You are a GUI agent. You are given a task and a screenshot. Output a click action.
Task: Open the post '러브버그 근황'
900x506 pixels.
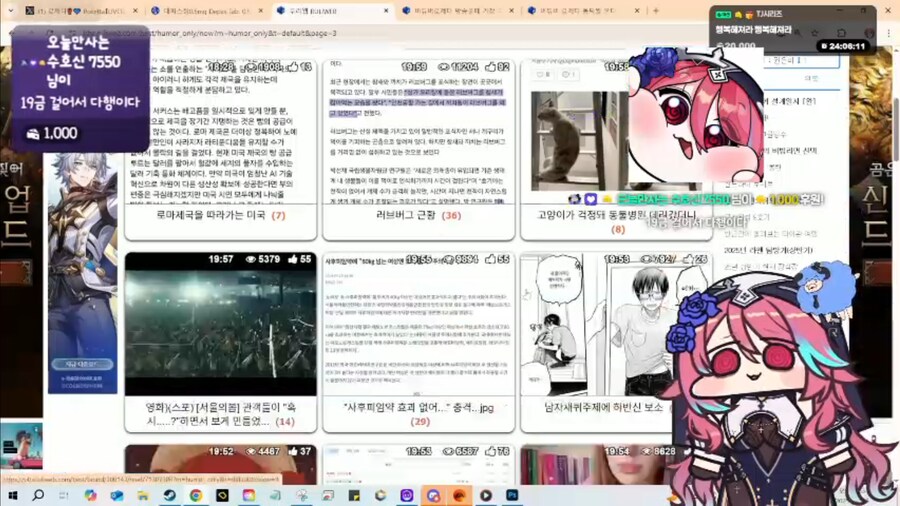coord(408,215)
